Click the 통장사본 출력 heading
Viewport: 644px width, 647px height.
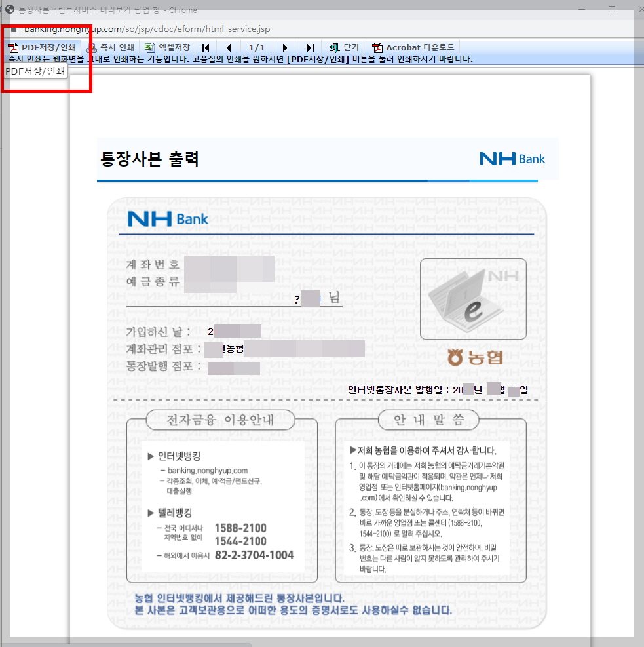149,159
